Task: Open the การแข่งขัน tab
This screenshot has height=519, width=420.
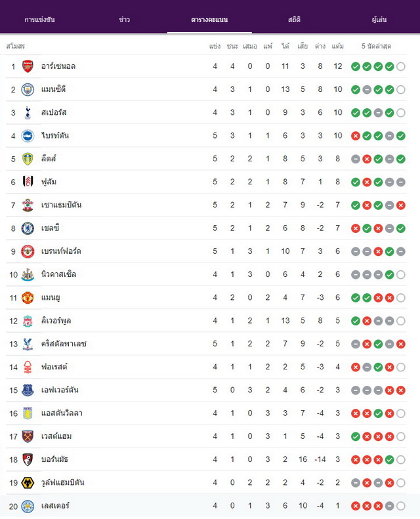Action: [x=40, y=20]
